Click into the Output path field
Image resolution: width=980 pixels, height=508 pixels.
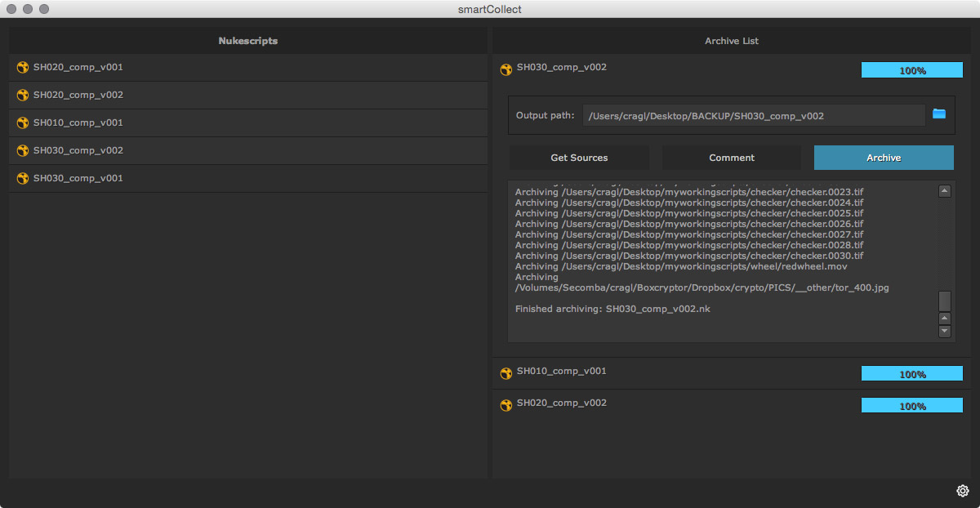tap(754, 116)
